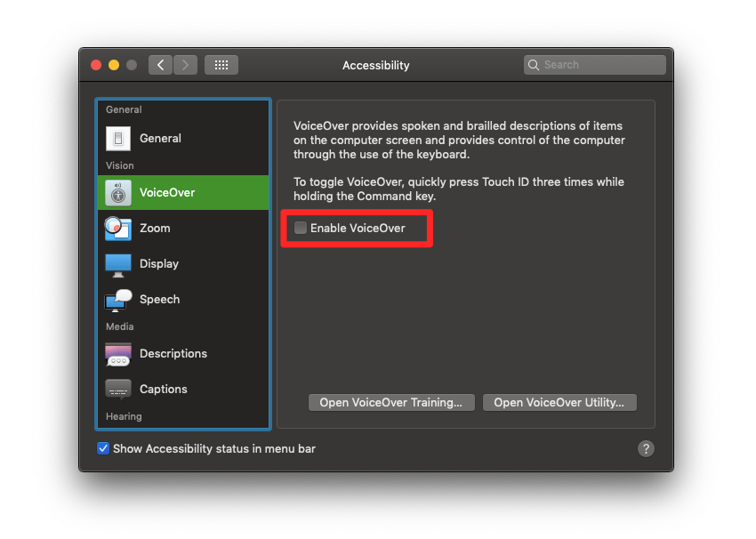Image resolution: width=756 pixels, height=539 pixels.
Task: Click the Speech bubble icon
Action: 118,300
